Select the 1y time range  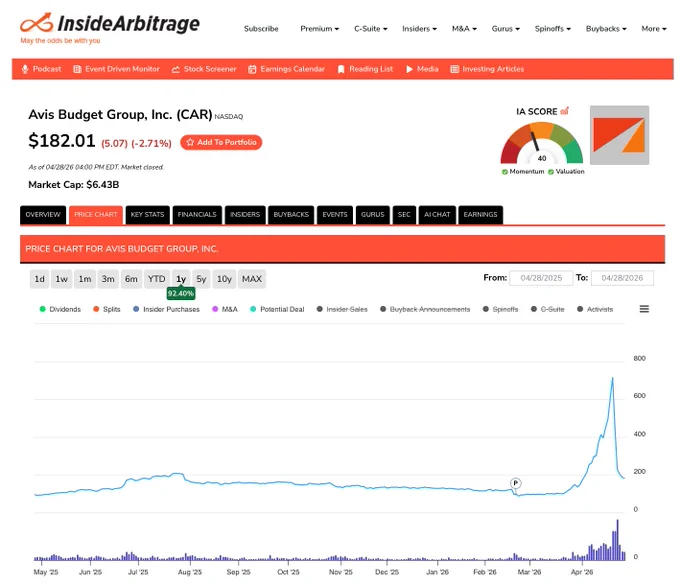click(x=181, y=279)
